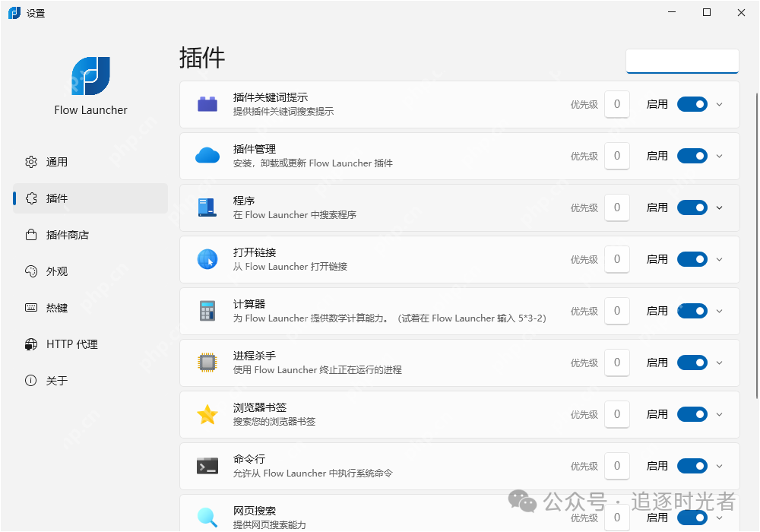760x532 pixels.
Task: Click the terminal icon of 命令行
Action: (207, 466)
